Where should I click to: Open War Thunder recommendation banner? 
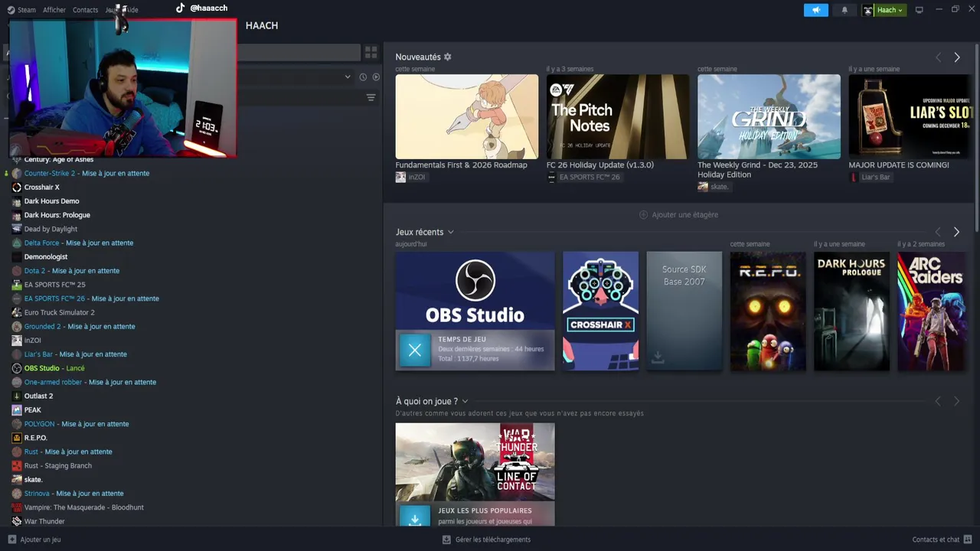tap(475, 462)
